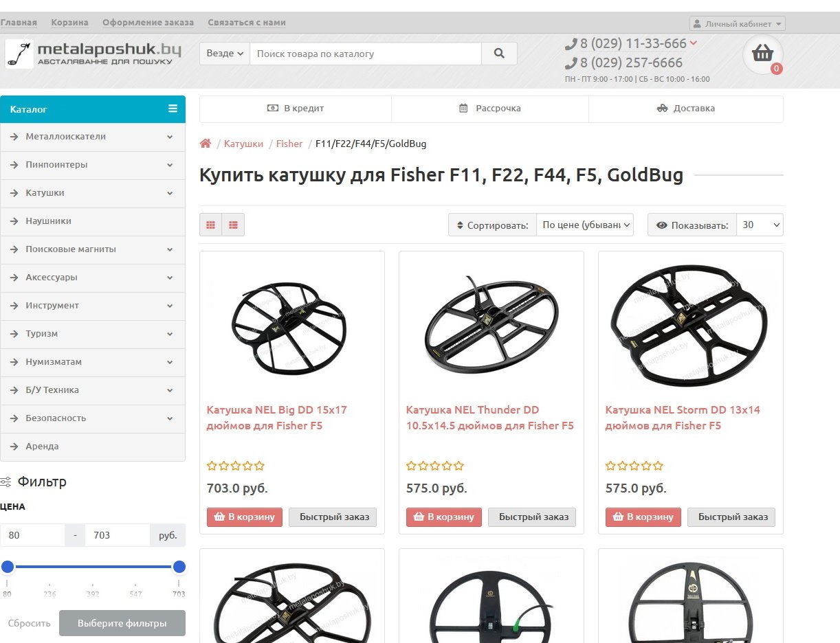
Task: Open the Везде search category dropdown
Action: tap(225, 54)
